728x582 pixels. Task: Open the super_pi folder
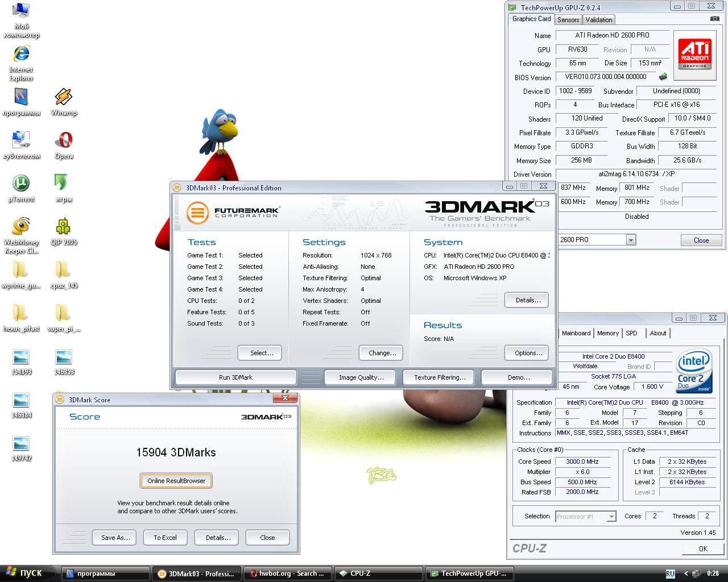64,319
